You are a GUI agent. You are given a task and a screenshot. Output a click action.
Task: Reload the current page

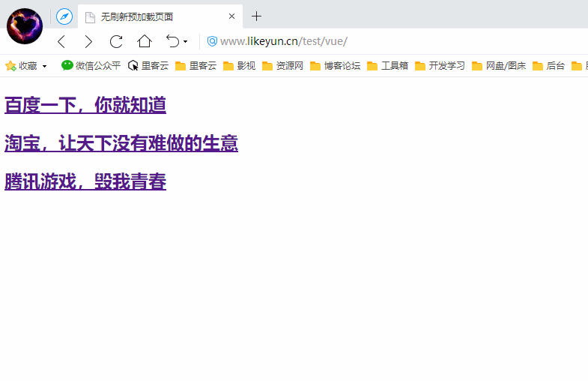coord(116,41)
